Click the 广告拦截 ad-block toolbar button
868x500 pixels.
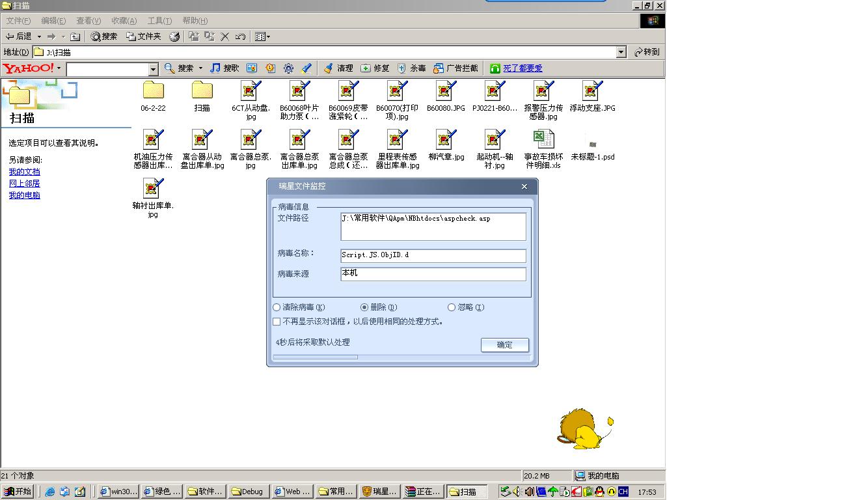coord(455,68)
